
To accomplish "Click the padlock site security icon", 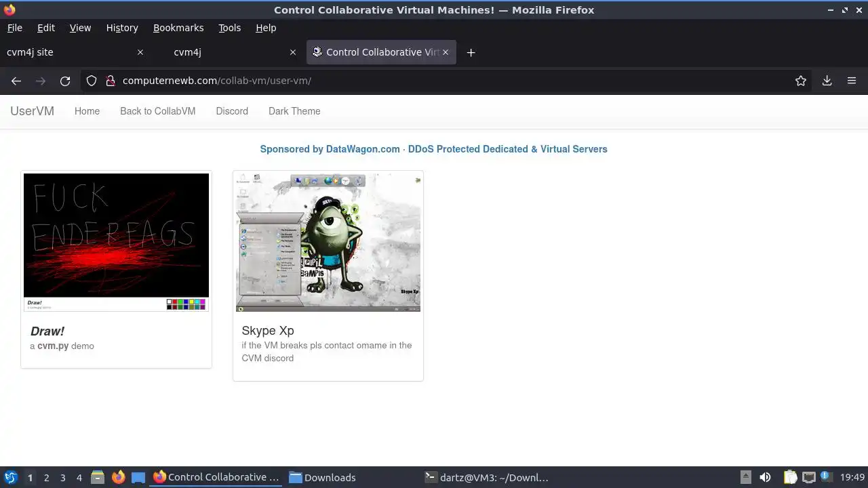I will (111, 81).
